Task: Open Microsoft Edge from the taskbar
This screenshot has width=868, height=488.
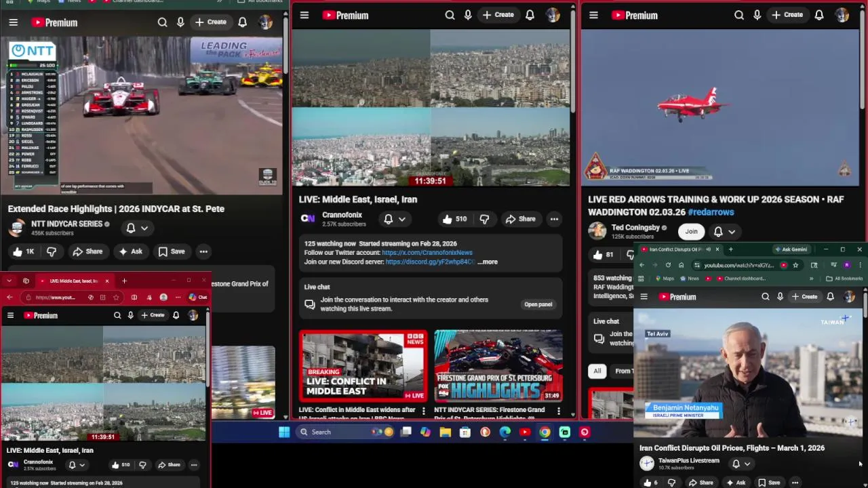Action: [505, 432]
